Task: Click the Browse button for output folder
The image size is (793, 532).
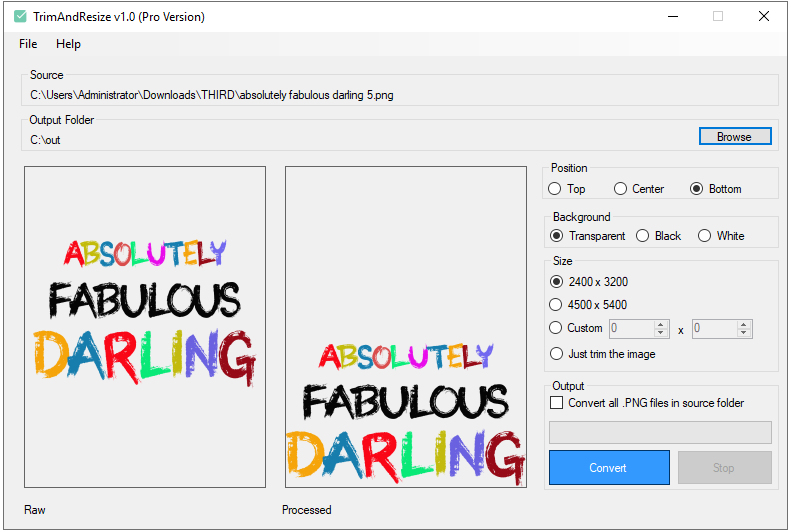Action: 735,137
